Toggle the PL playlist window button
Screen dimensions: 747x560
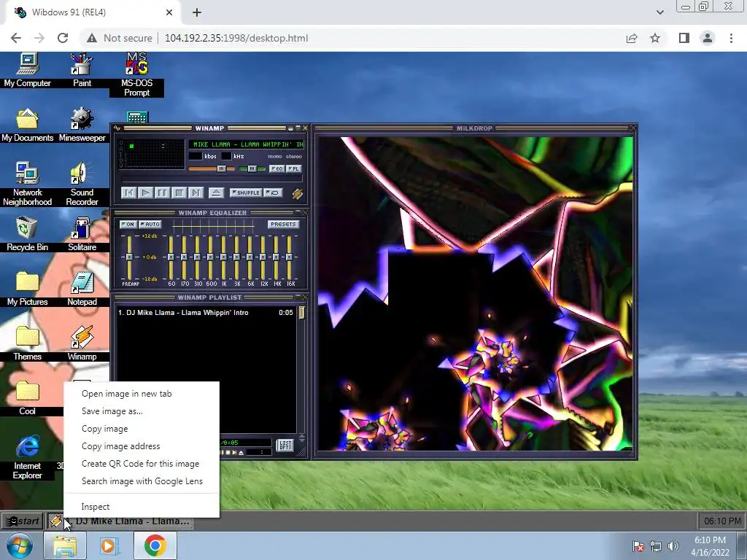coord(293,168)
